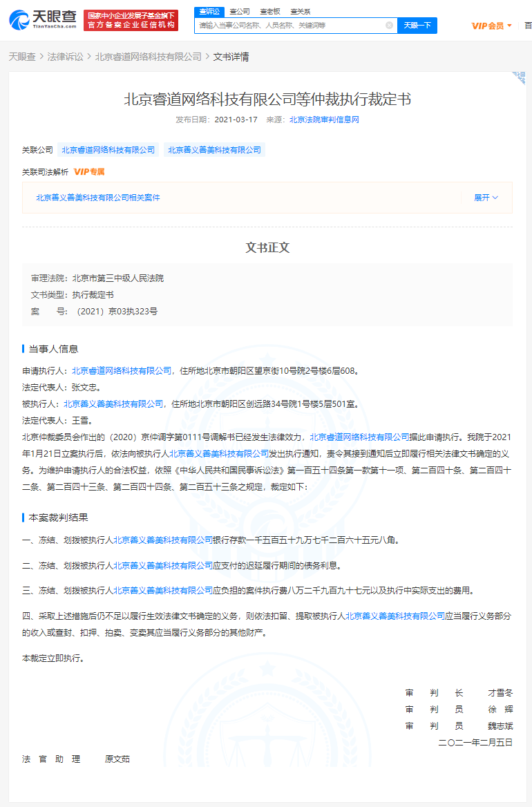Click judge name 徐辉
The width and height of the screenshot is (532, 807).
(x=501, y=709)
